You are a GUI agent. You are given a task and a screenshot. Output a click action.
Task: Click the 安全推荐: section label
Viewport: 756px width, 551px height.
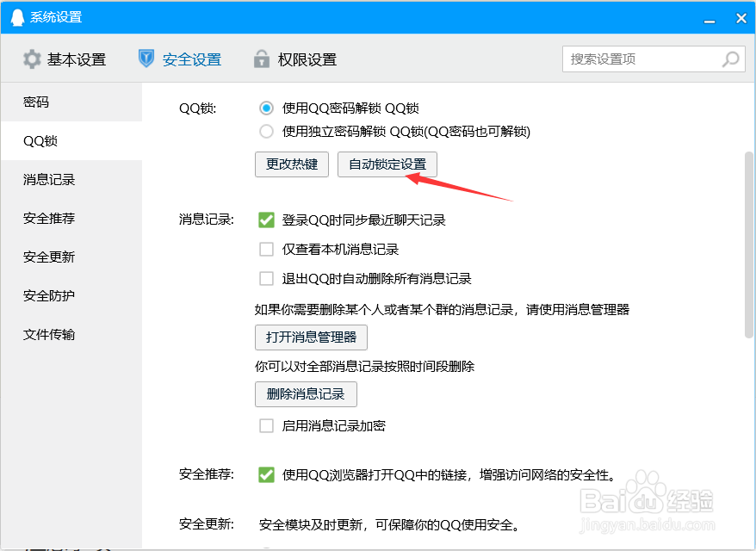207,474
